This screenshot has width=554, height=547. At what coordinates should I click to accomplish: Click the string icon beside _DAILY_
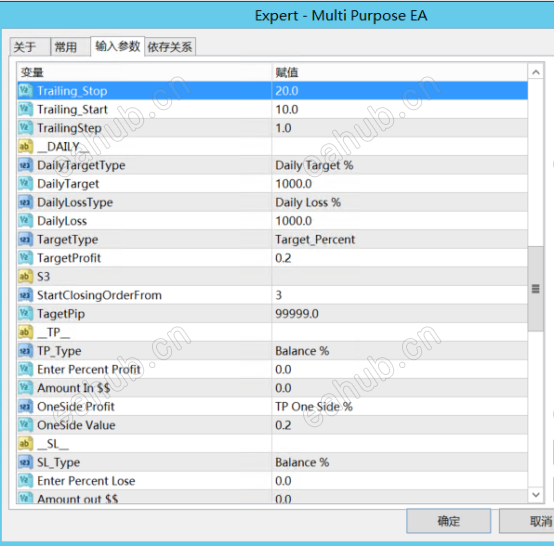25,146
